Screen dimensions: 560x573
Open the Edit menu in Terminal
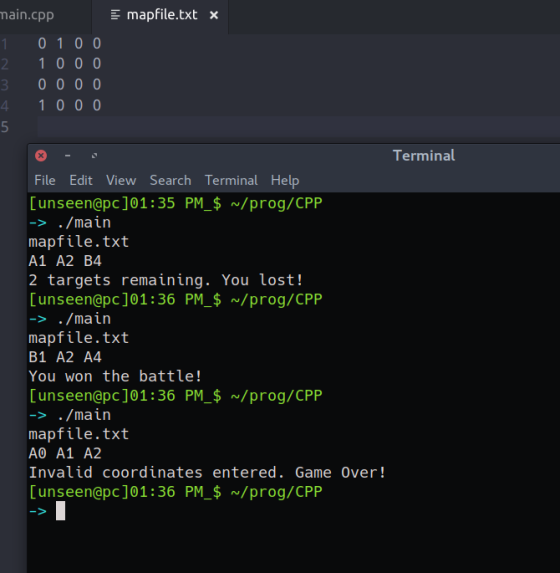81,180
